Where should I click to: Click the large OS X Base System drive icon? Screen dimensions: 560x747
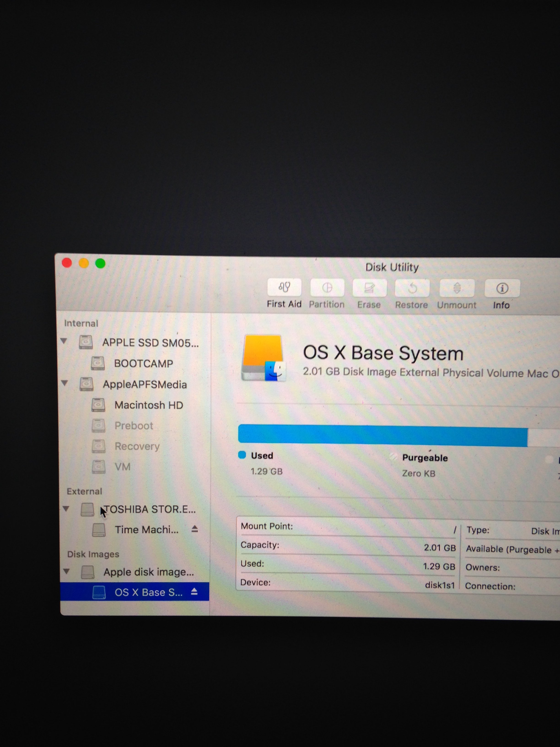[264, 358]
